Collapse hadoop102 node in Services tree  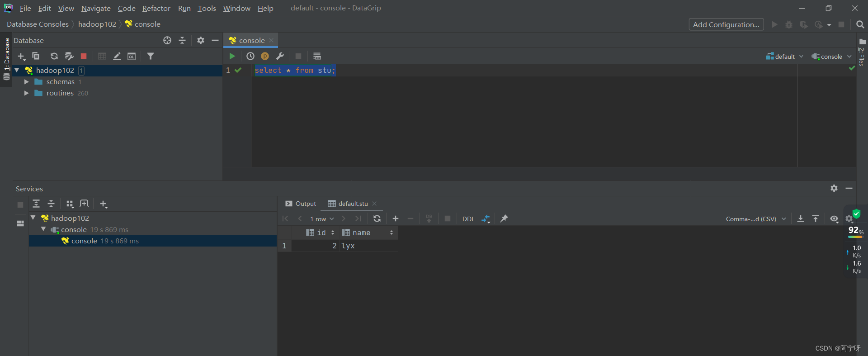33,218
